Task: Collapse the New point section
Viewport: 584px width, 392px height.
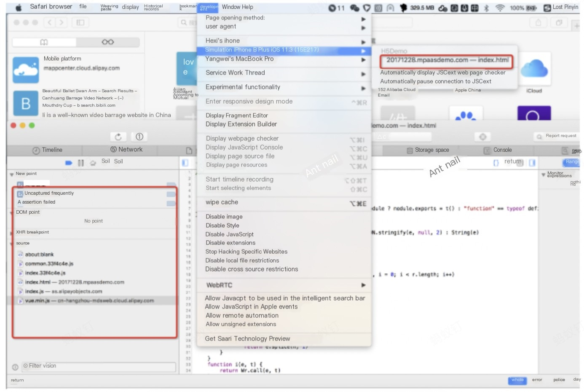Action: [x=11, y=174]
